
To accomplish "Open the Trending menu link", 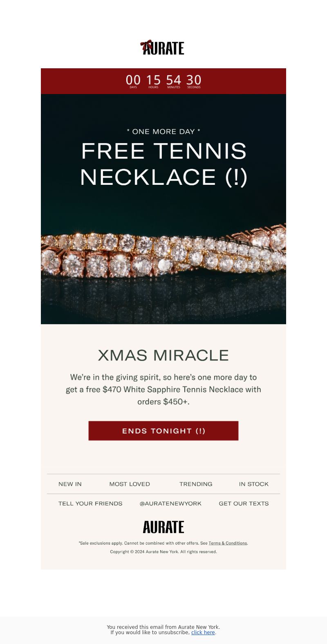I will pos(196,484).
